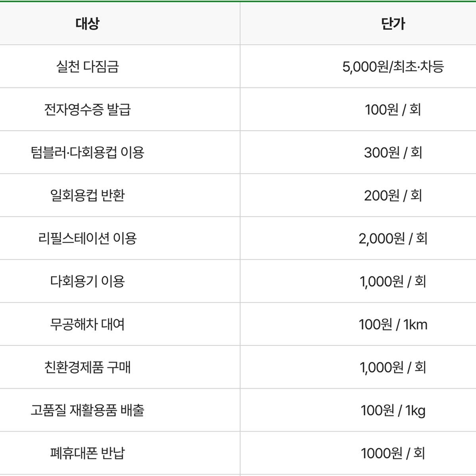Click the 단가 column header
Screen dimensions: 476x476
coord(393,24)
